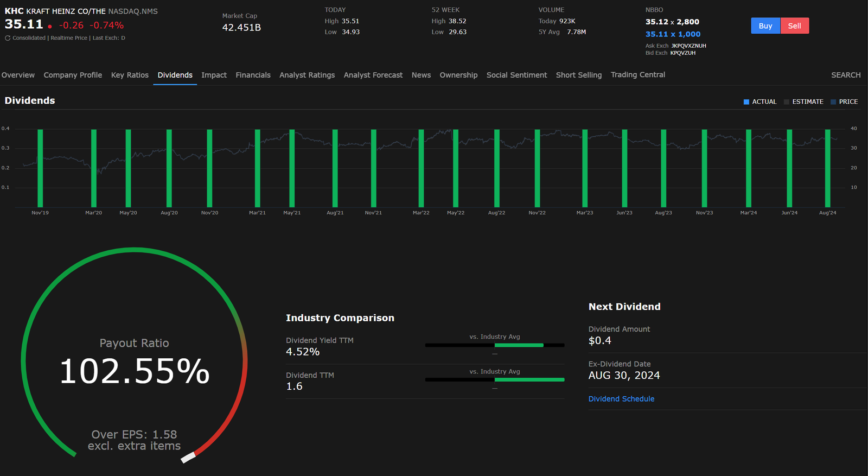The image size is (868, 476).
Task: Open the Dividend Schedule link
Action: tap(621, 399)
